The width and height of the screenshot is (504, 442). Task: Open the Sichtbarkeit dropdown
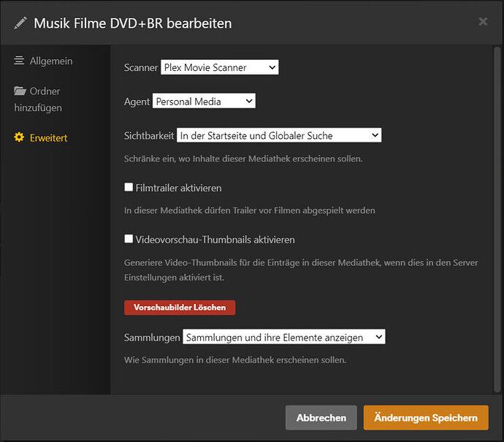tap(279, 135)
